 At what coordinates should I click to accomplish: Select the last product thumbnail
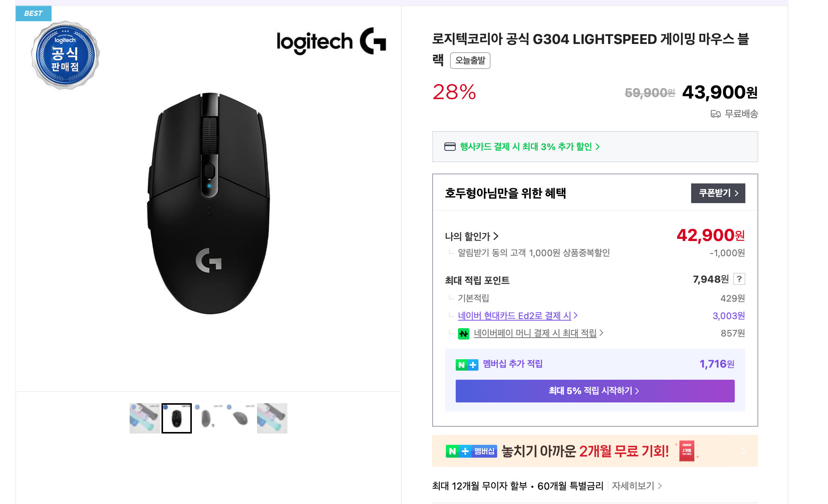272,418
